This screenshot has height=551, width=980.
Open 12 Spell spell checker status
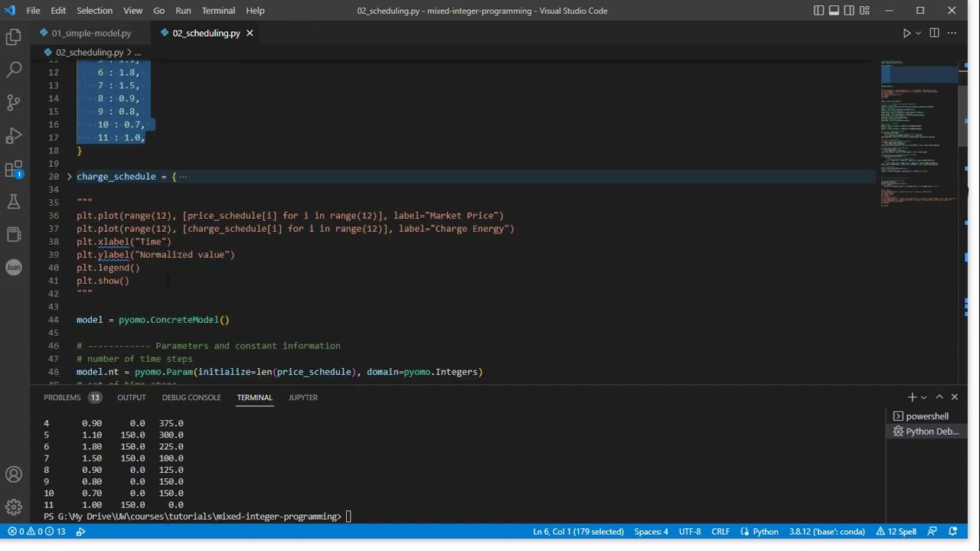tap(896, 532)
